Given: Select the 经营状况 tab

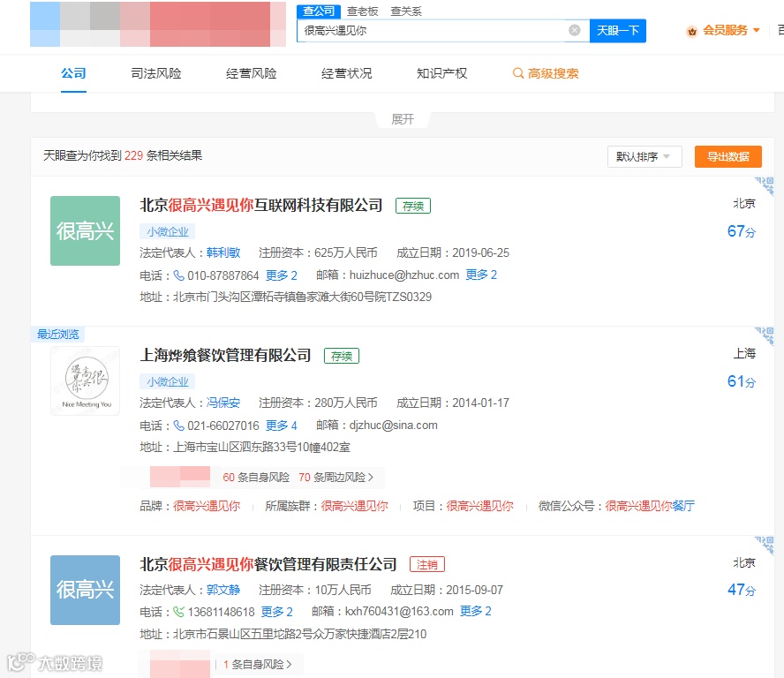Looking at the screenshot, I should click(346, 73).
